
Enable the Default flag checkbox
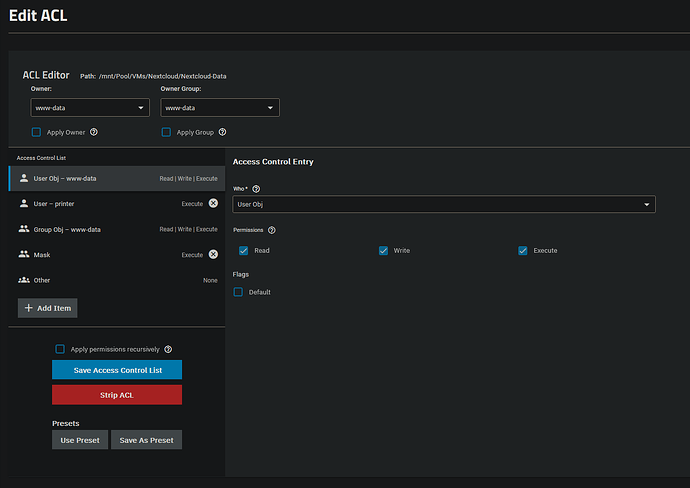(238, 292)
